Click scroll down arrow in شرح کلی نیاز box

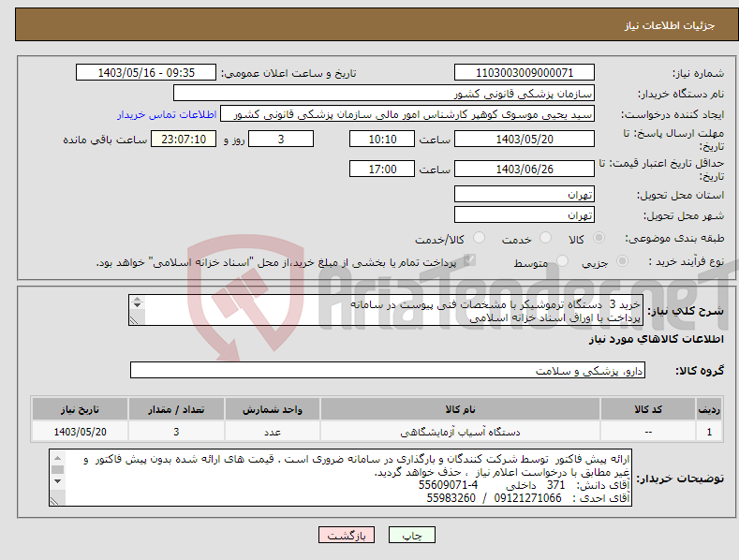click(137, 305)
